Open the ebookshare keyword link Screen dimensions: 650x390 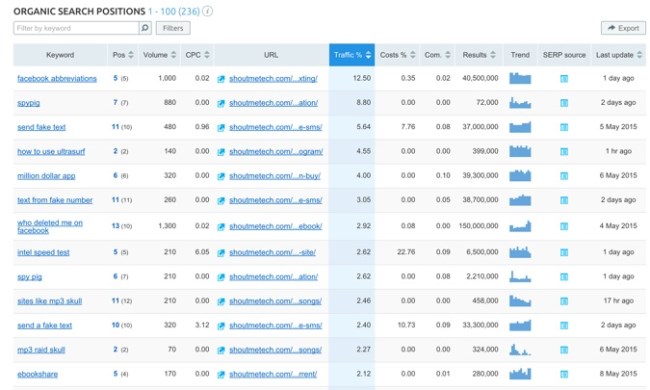point(37,374)
